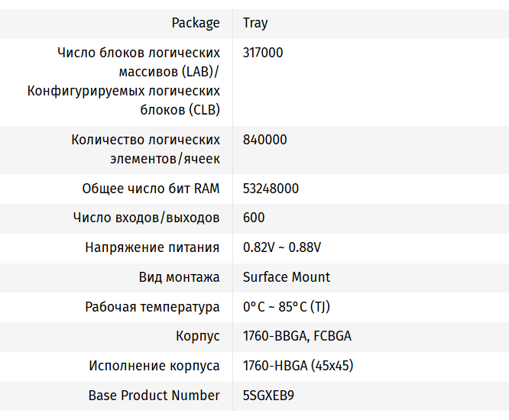The height and width of the screenshot is (420, 509).
Task: Click the "Количество логических элементов/ячеек" label
Action: click(145, 150)
